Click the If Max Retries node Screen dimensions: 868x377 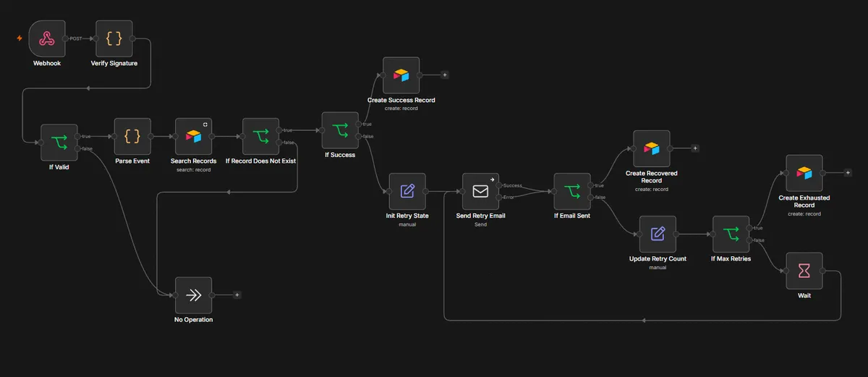[731, 234]
